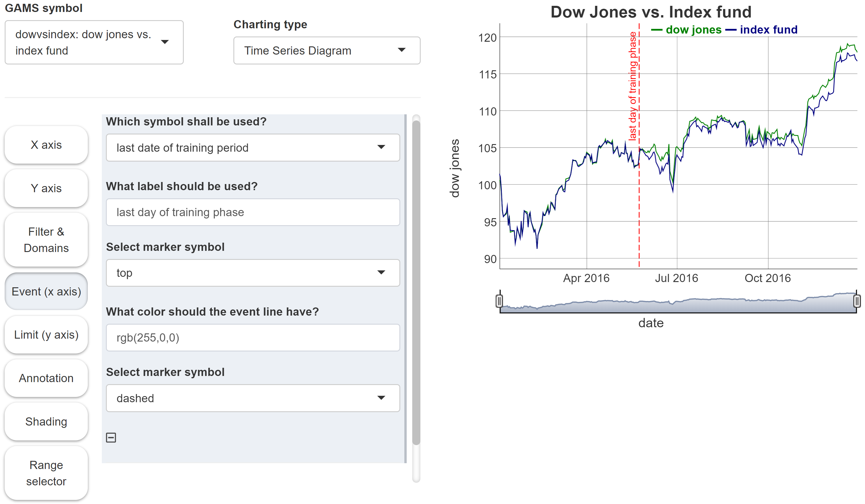Click the left range slider handle
This screenshot has width=865, height=504.
click(499, 301)
